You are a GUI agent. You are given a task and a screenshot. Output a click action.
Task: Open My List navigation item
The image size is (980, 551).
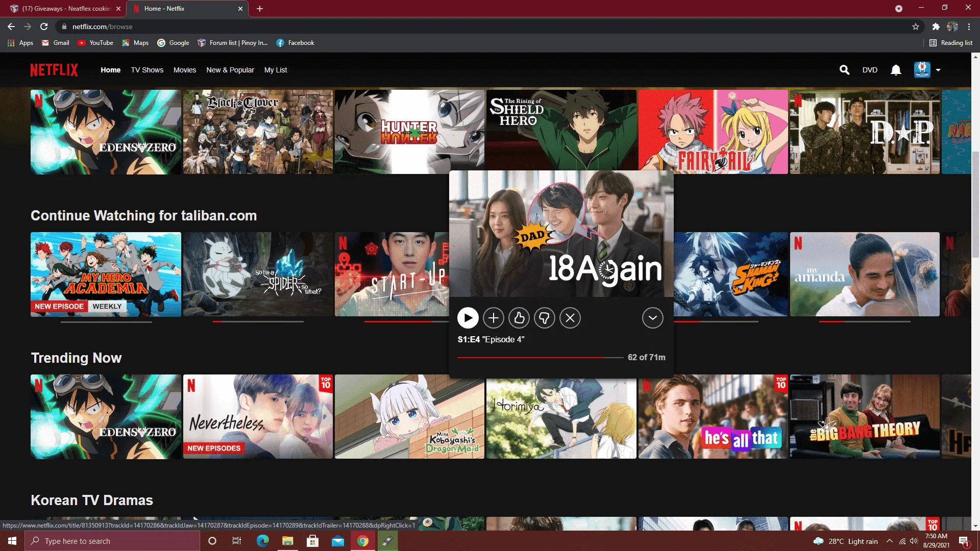[x=276, y=70]
